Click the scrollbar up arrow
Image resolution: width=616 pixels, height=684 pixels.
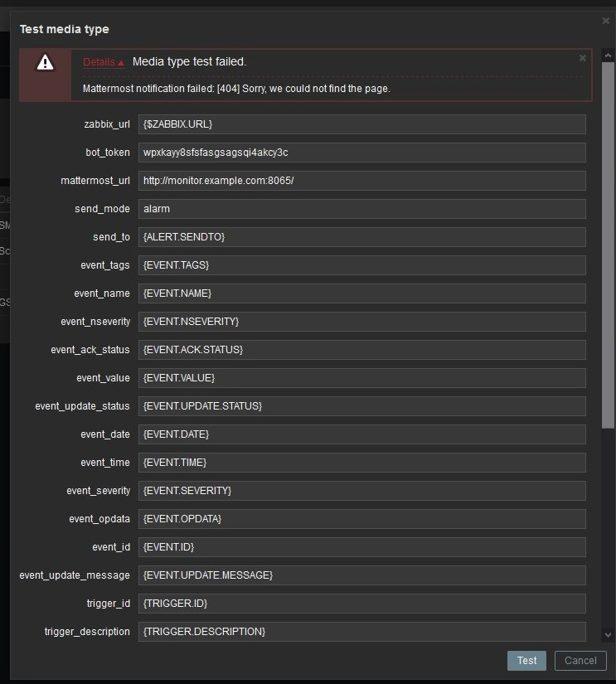coord(608,55)
